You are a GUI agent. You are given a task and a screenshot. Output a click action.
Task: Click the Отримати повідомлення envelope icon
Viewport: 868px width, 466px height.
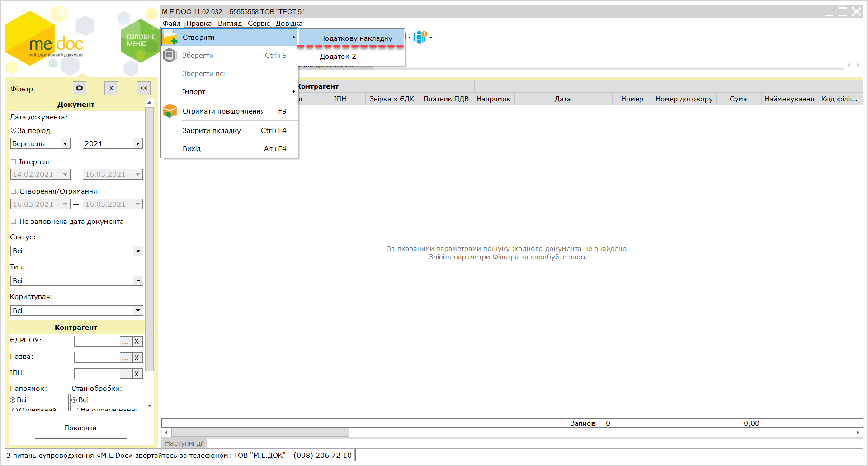pyautogui.click(x=170, y=111)
